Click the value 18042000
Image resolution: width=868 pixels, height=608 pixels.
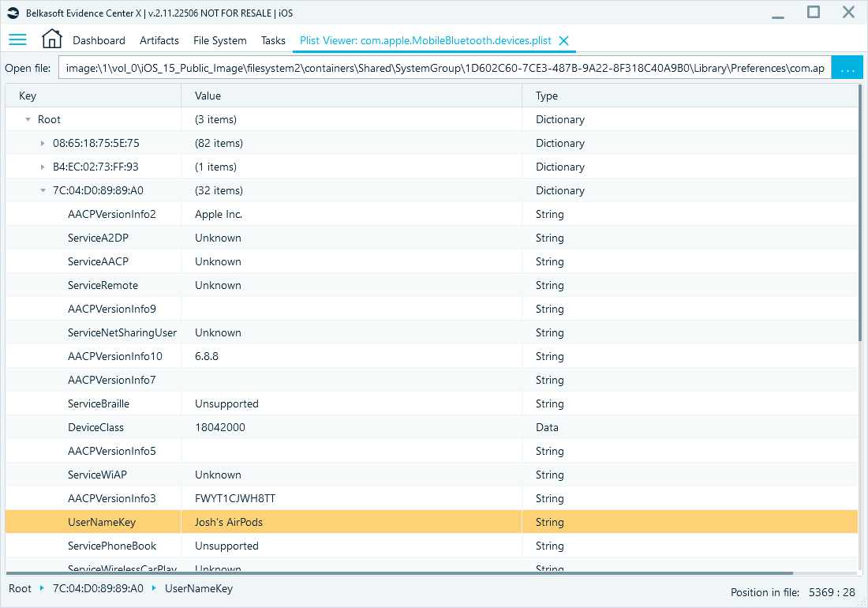(220, 427)
